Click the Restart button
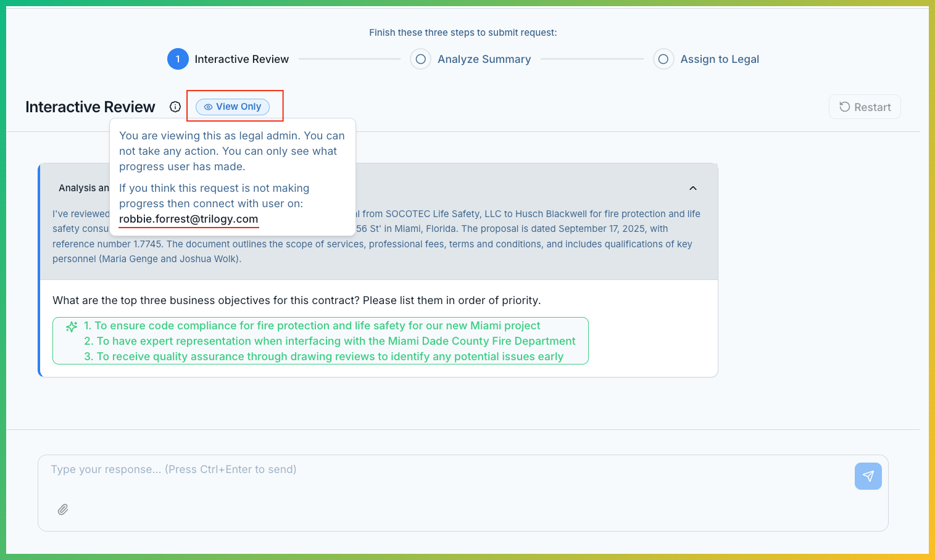This screenshot has width=935, height=560. point(864,107)
